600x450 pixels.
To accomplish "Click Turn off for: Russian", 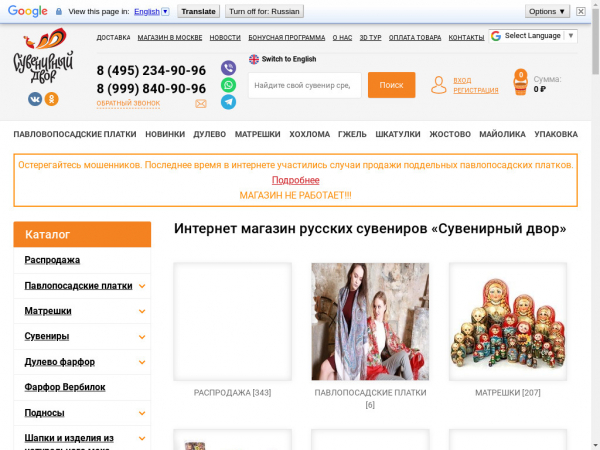I will click(x=264, y=11).
